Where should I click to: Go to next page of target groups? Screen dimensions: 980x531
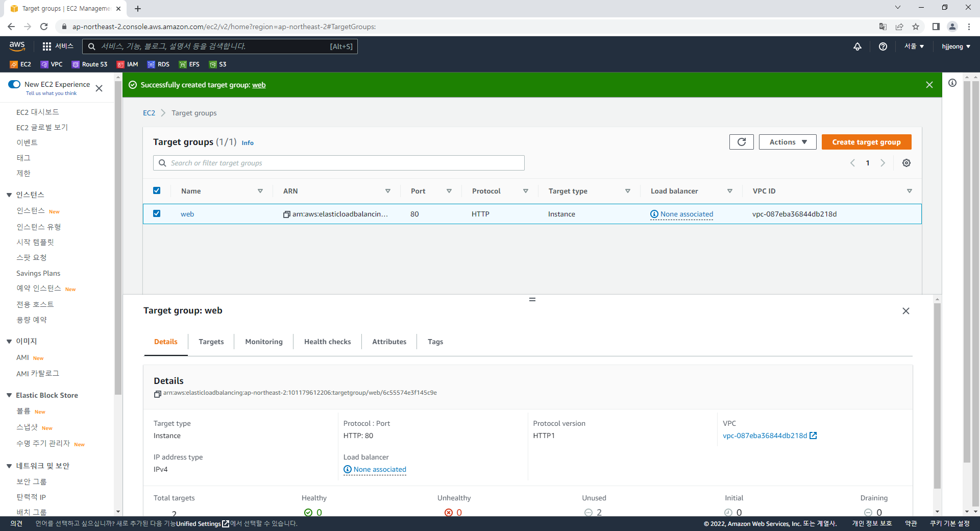click(x=883, y=163)
